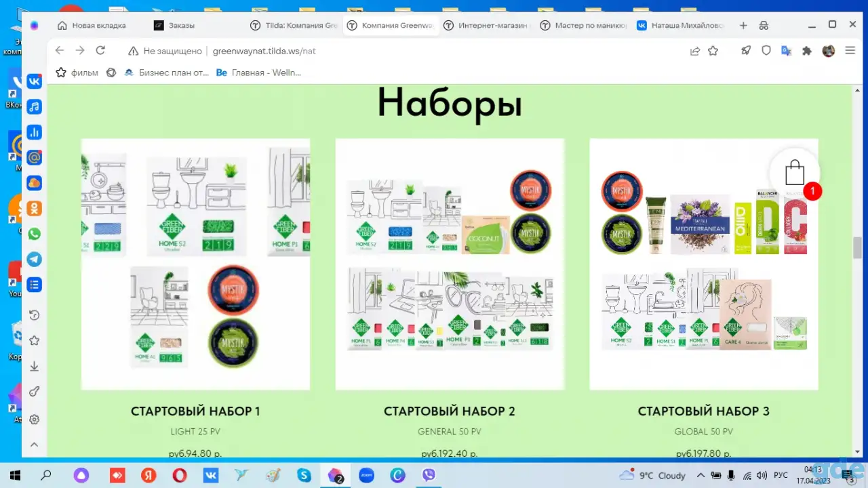
Task: Open the Windows Start menu
Action: pos(15,475)
